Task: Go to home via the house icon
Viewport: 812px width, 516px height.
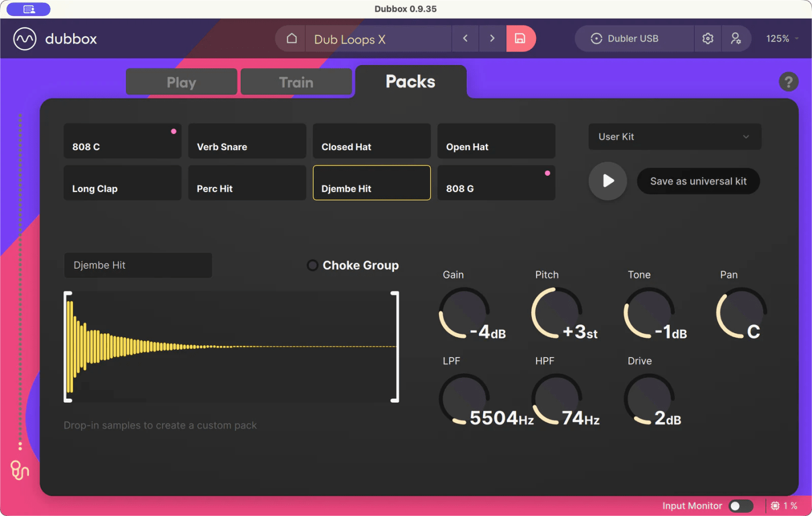Action: (292, 39)
